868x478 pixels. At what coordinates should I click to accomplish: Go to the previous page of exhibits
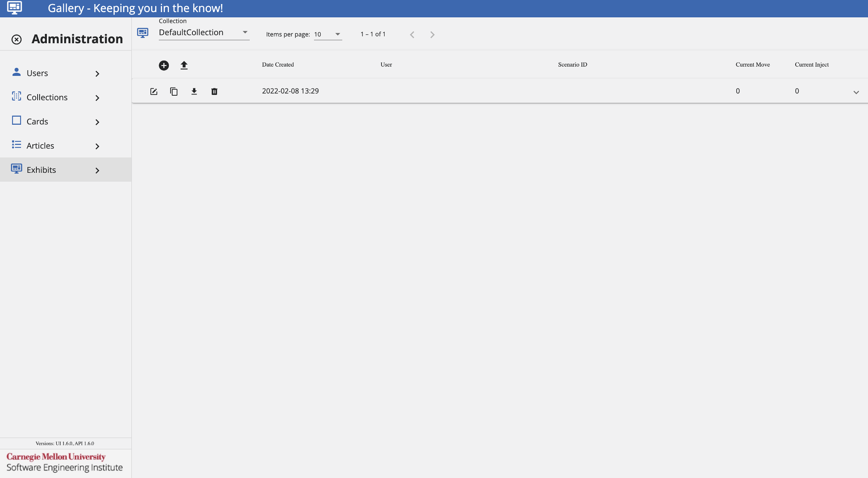click(x=412, y=35)
